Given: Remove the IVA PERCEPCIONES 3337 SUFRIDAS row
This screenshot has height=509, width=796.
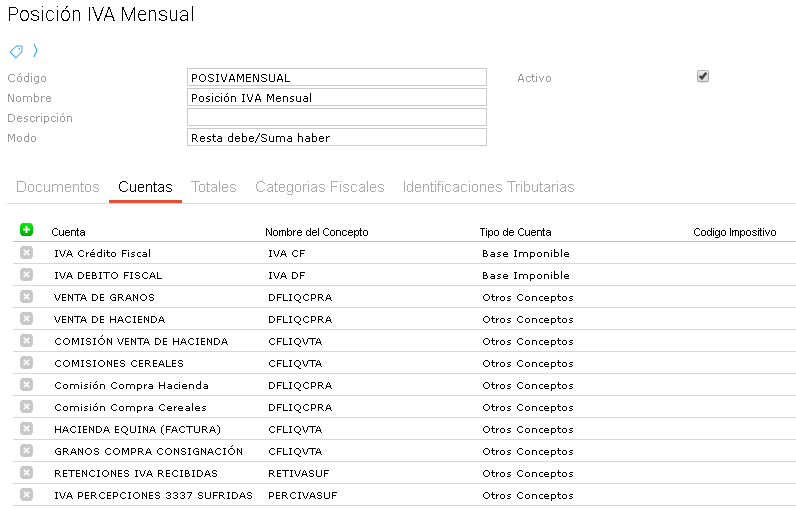Looking at the screenshot, I should tap(26, 495).
